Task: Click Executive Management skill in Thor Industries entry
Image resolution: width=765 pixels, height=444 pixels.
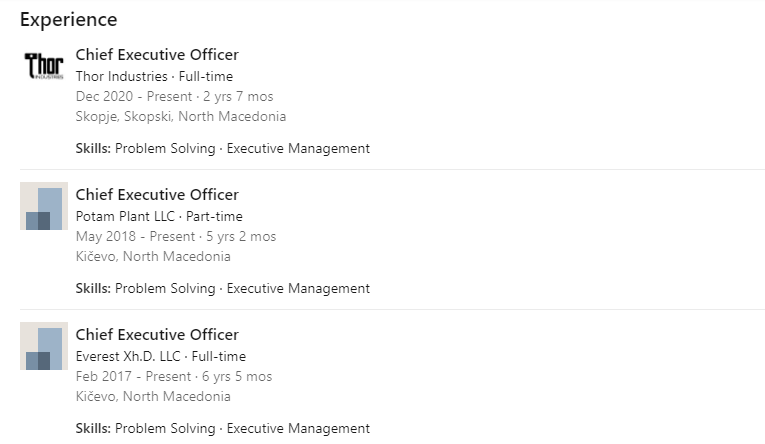Action: 298,148
